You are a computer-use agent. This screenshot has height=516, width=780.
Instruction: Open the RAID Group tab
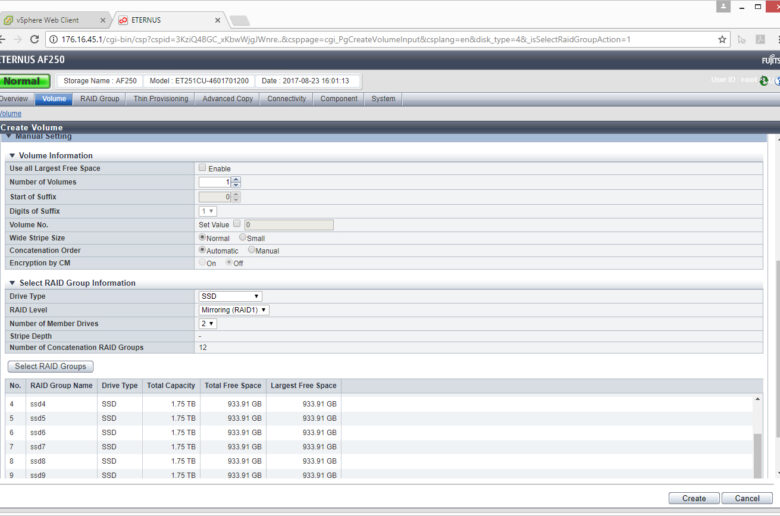[99, 99]
